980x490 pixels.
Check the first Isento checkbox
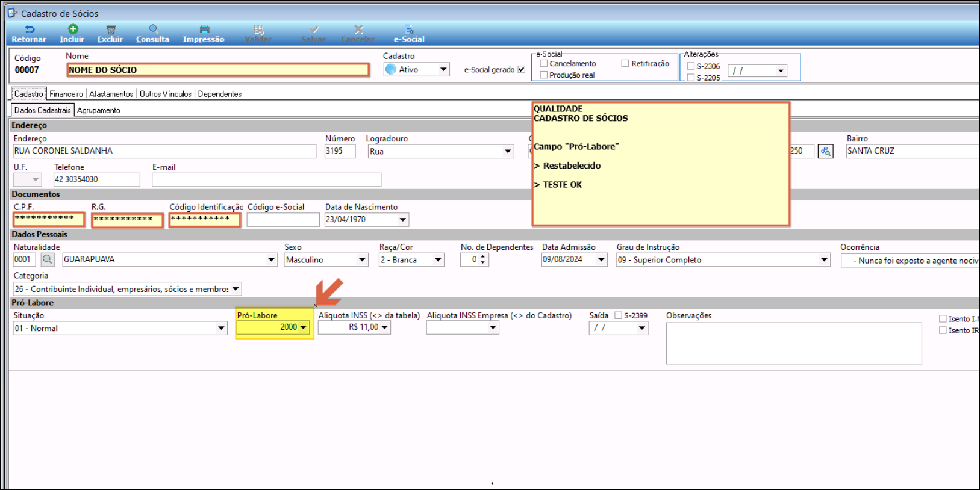pyautogui.click(x=943, y=319)
